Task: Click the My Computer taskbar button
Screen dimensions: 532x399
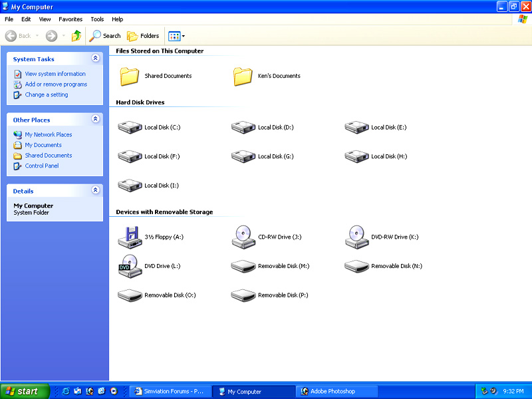Action: point(254,392)
